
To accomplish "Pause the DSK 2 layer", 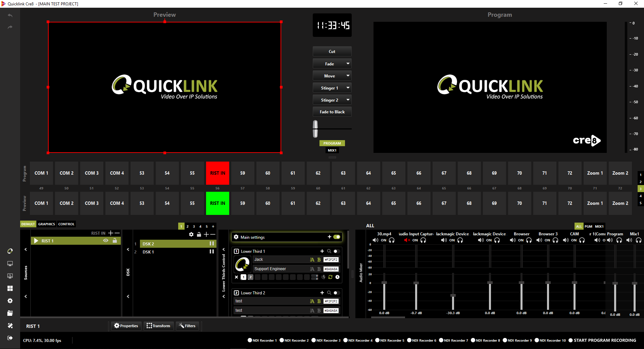I will (x=212, y=243).
